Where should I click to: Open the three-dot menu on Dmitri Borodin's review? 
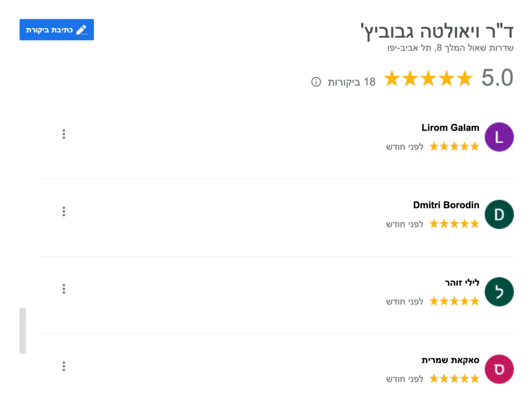(63, 211)
